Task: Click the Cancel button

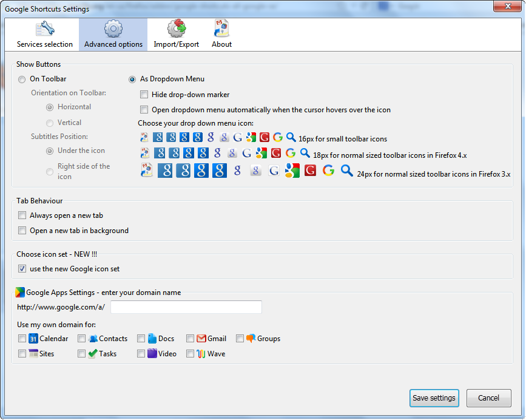Action: point(489,398)
